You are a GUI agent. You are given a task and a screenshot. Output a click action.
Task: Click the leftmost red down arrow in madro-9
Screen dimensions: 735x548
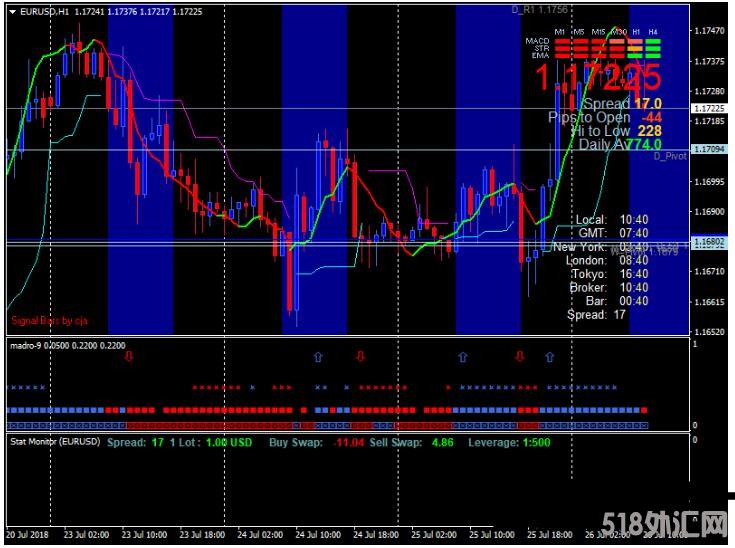coord(129,357)
